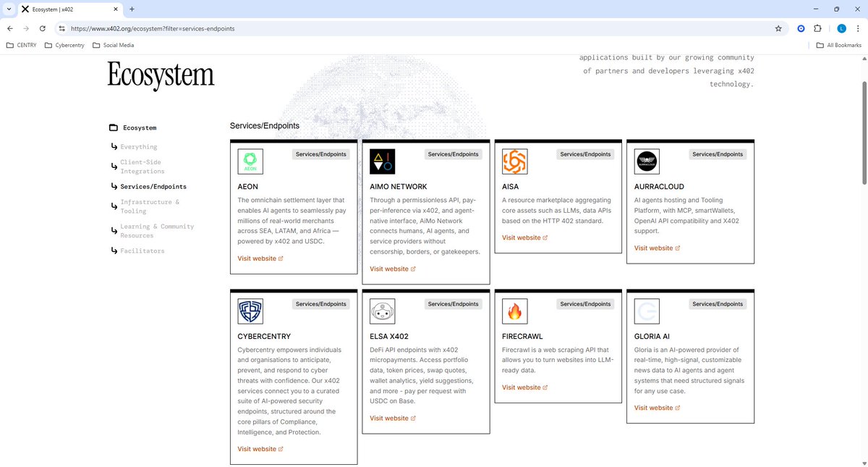
Task: Click the Ecosystem label in sidebar
Action: pyautogui.click(x=140, y=127)
